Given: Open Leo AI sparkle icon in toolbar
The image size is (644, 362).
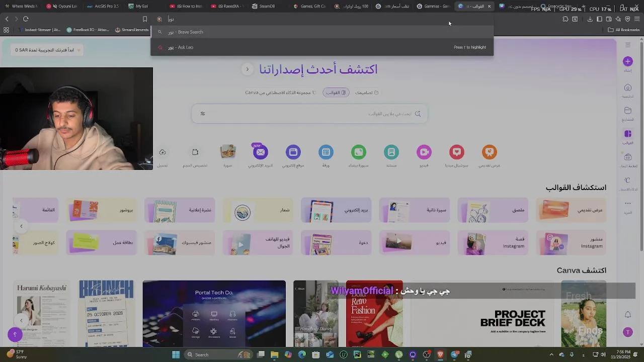Looking at the screenshot, I should [618, 19].
